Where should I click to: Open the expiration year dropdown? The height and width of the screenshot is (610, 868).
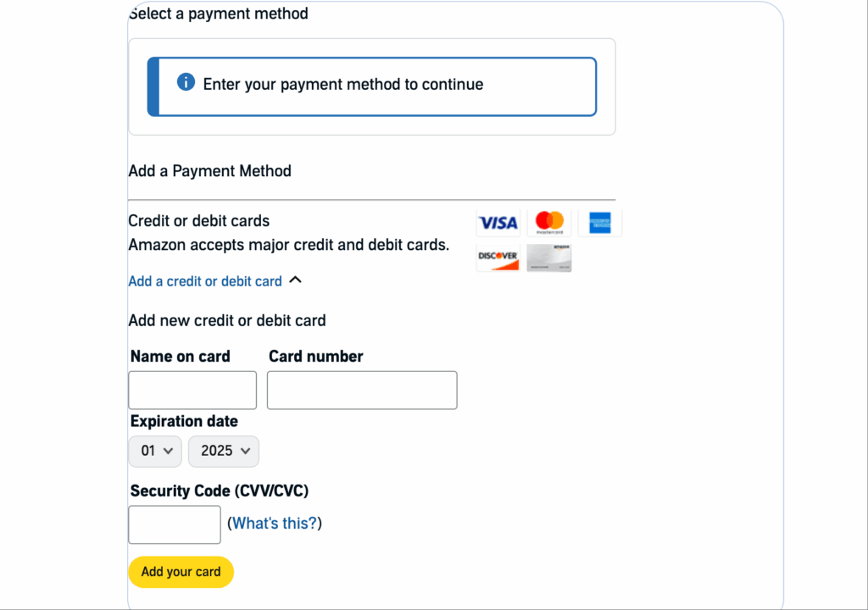pyautogui.click(x=224, y=451)
